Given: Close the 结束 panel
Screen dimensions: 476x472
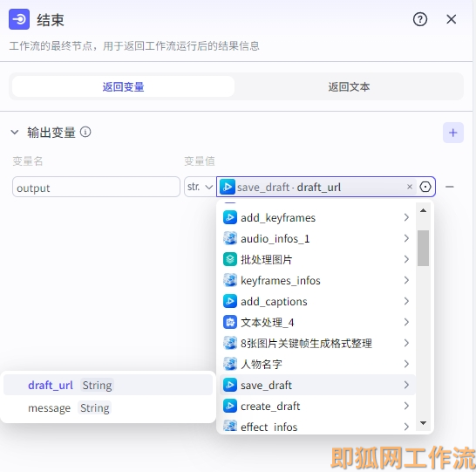Looking at the screenshot, I should pyautogui.click(x=451, y=19).
